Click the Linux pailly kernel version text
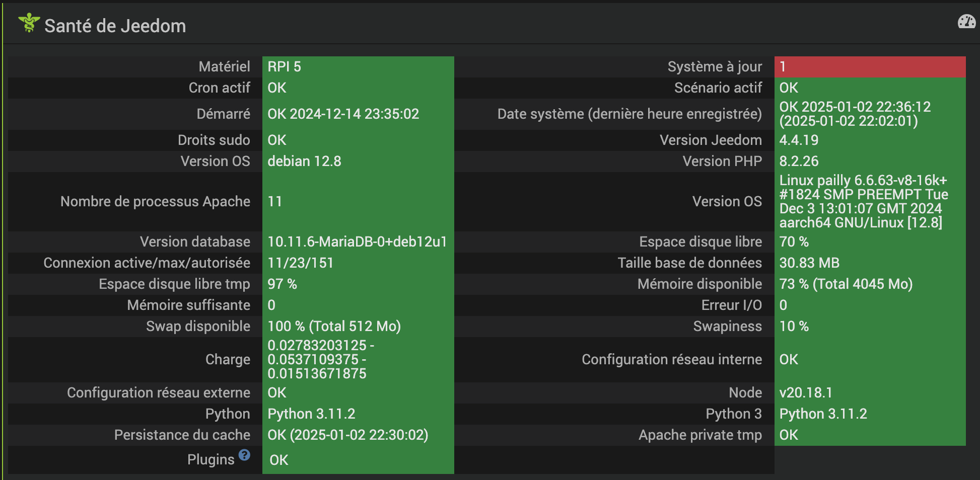Viewport: 980px width, 480px height. [863, 201]
